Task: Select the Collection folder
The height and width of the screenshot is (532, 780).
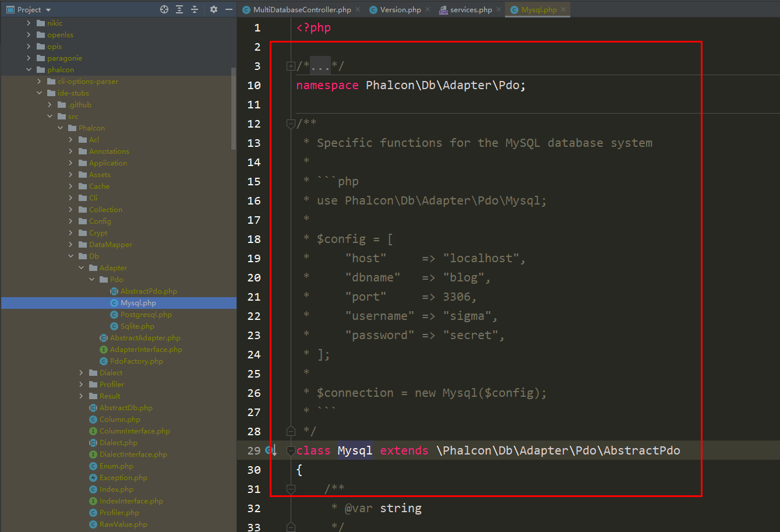Action: (105, 210)
